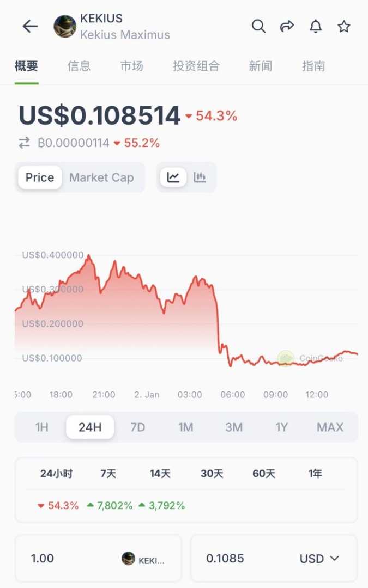Open price alerts bell icon

[316, 26]
